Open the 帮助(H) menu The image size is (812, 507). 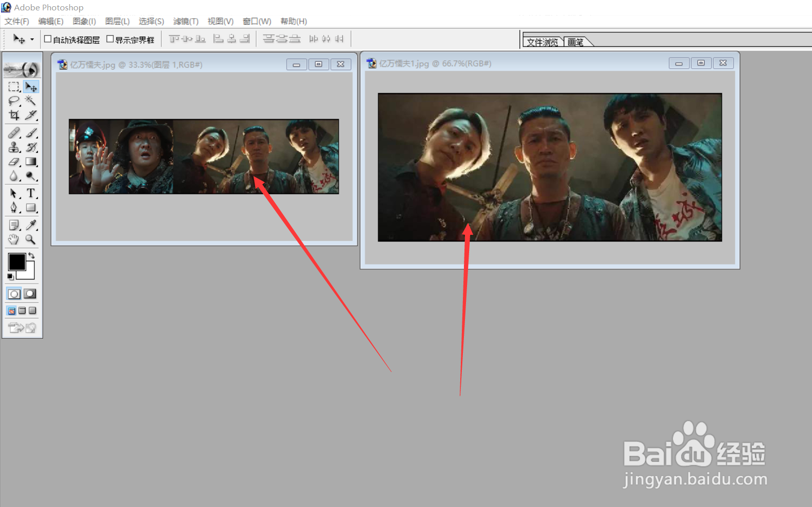(x=294, y=21)
